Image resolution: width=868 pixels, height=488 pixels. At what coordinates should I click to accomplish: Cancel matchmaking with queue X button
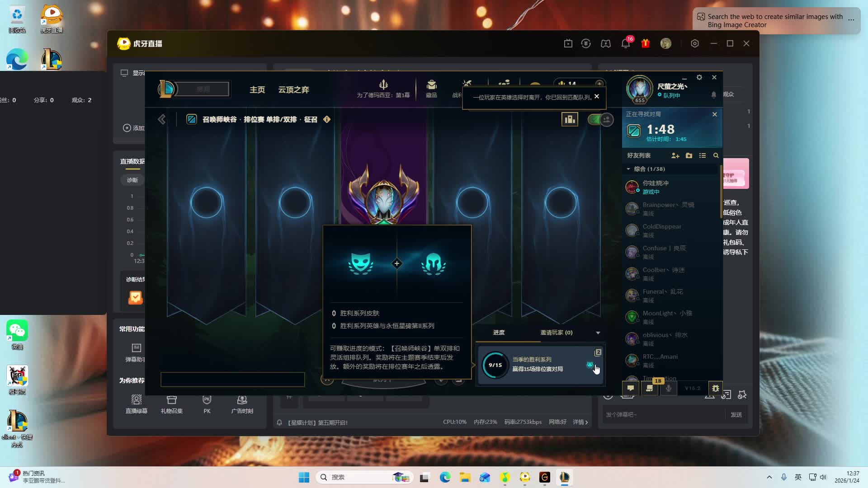(715, 114)
